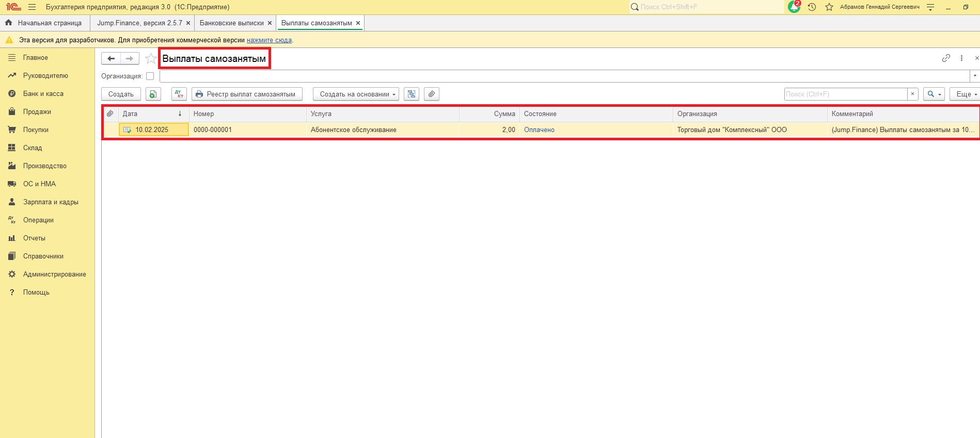Click the get link icon
Screen dimensions: 980x438
point(946,58)
